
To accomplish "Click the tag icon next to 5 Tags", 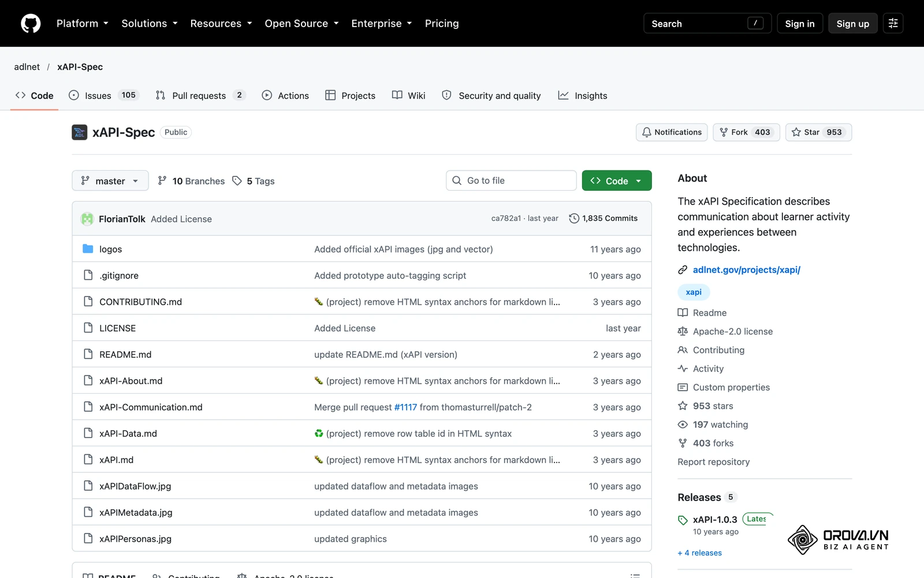I will pos(237,181).
